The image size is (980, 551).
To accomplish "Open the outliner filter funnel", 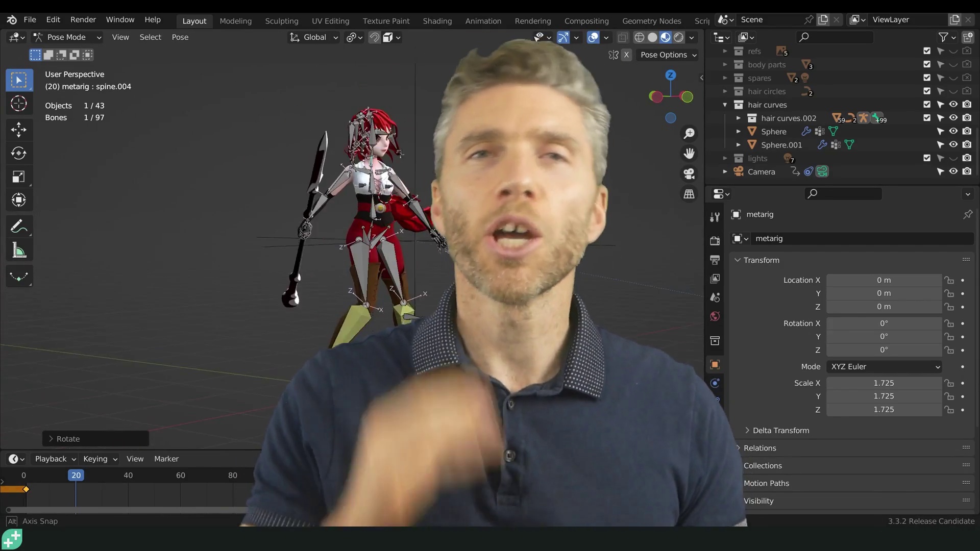I will (x=943, y=37).
